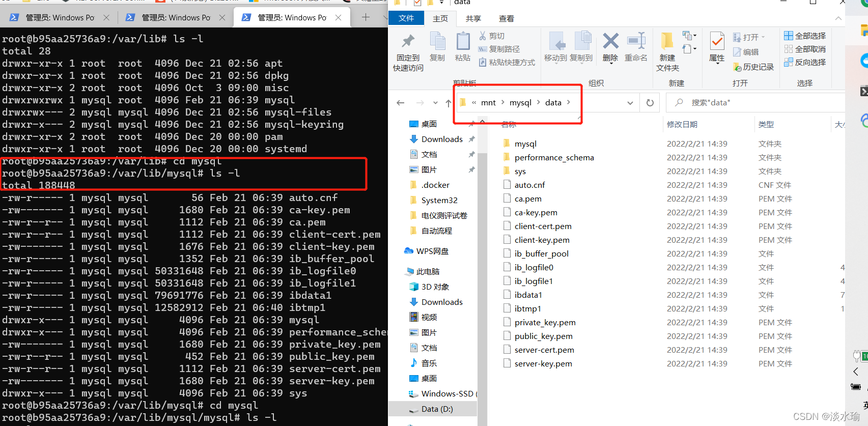
Task: Sort by Type column header
Action: click(x=766, y=125)
